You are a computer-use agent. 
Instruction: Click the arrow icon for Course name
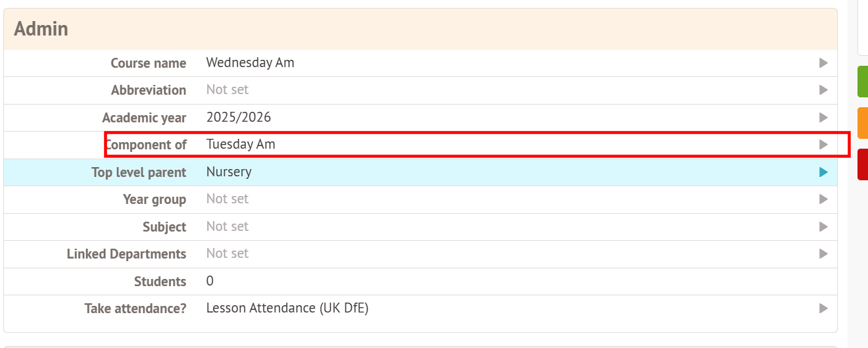pos(823,63)
